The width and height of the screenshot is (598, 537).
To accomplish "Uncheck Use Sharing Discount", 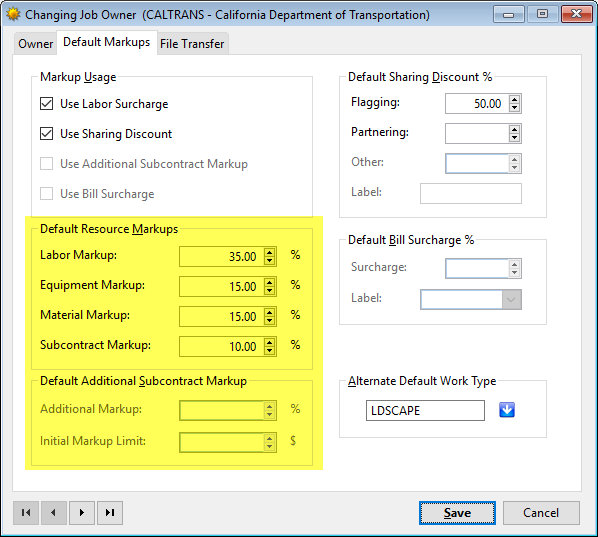I will [47, 133].
